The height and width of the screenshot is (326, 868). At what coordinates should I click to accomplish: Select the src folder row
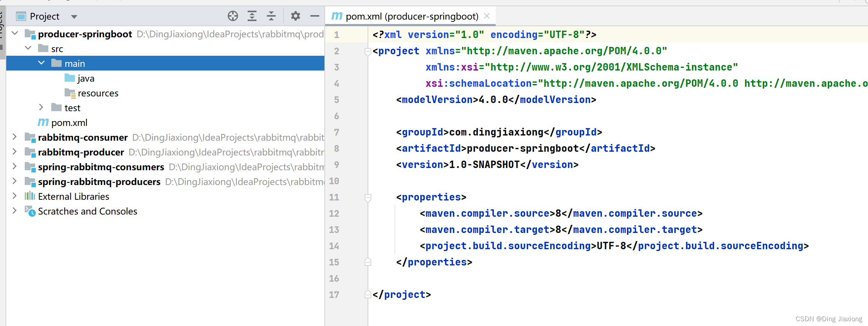point(165,48)
